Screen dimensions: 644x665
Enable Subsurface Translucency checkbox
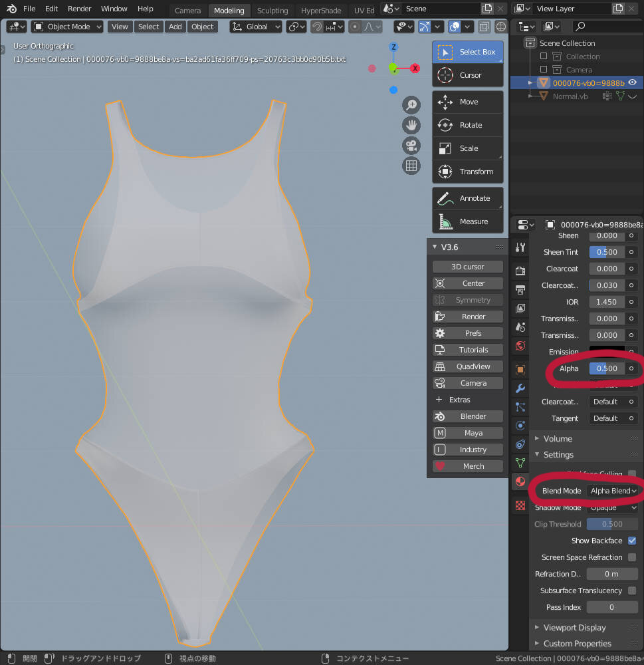click(x=632, y=591)
